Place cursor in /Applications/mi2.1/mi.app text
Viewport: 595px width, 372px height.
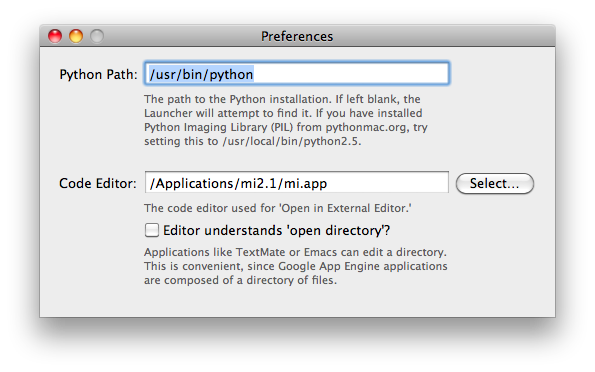[x=238, y=183]
